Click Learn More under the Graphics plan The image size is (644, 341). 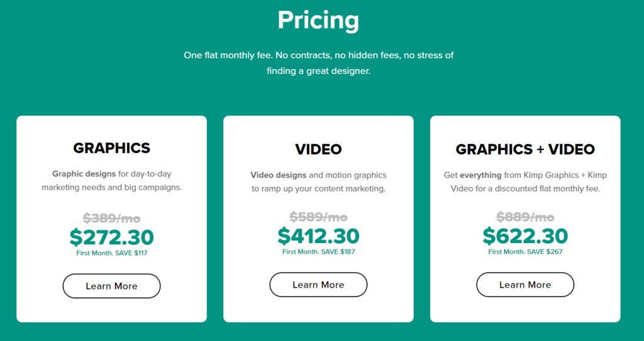click(x=111, y=286)
